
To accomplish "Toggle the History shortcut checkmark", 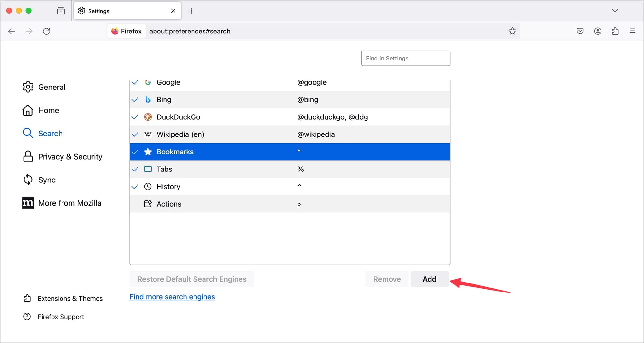I will 135,187.
